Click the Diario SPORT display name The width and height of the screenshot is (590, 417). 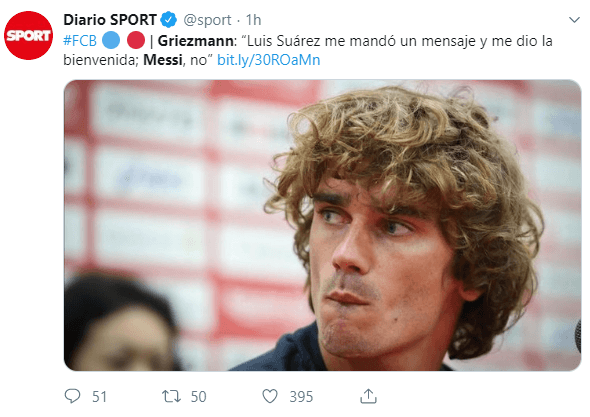coord(110,20)
